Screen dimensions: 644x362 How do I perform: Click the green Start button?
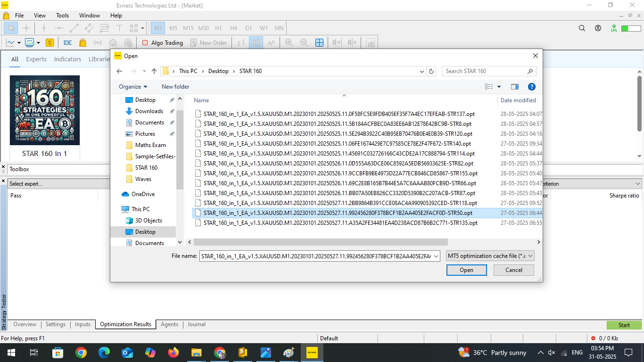pos(624,325)
